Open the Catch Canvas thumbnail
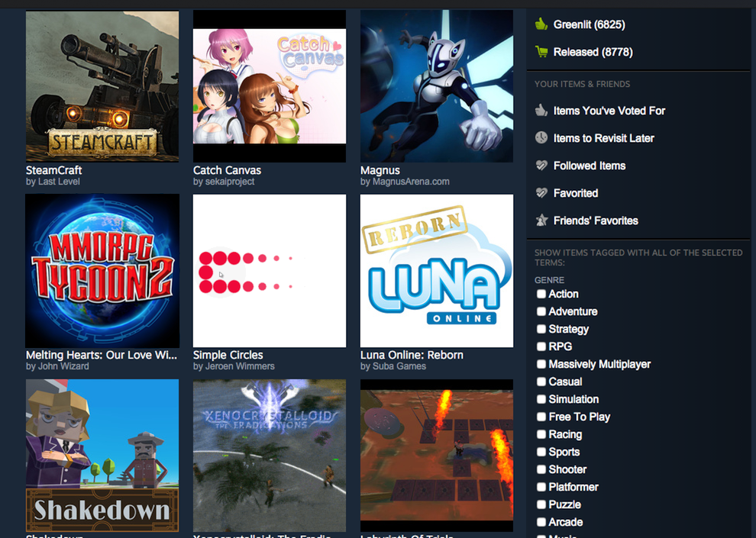756x538 pixels. coord(270,86)
